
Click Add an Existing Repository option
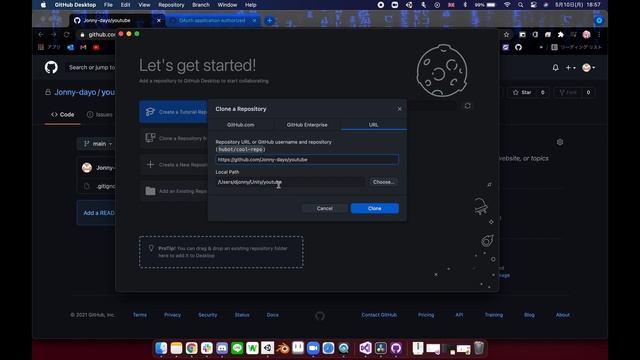174,191
